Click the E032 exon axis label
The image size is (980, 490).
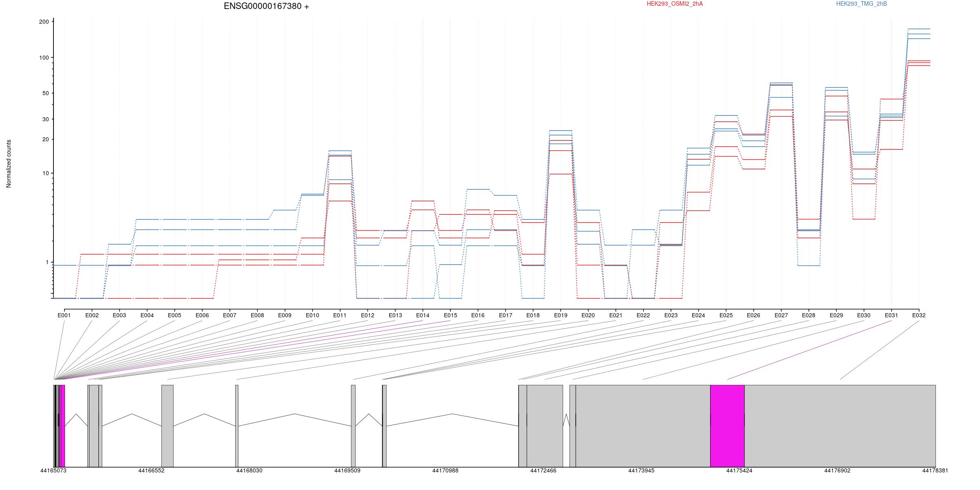pos(919,315)
